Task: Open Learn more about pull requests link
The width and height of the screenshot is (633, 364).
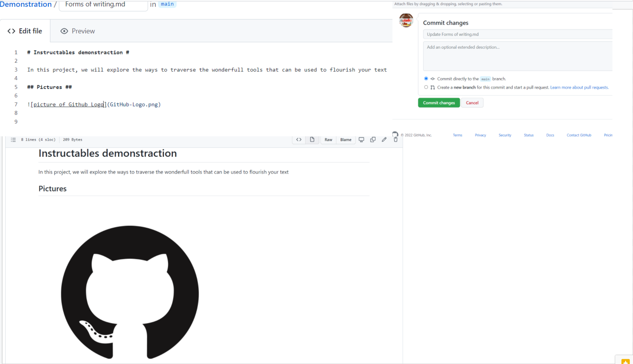Action: (579, 88)
